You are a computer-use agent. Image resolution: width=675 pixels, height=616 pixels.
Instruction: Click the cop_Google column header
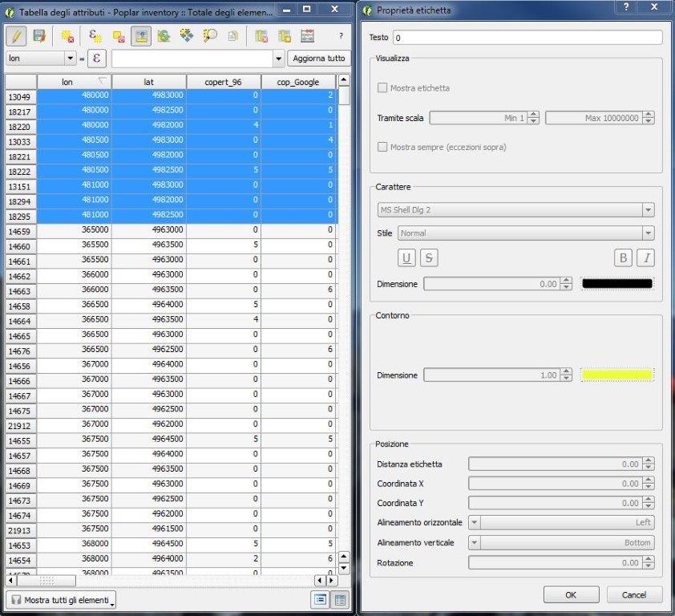[297, 82]
